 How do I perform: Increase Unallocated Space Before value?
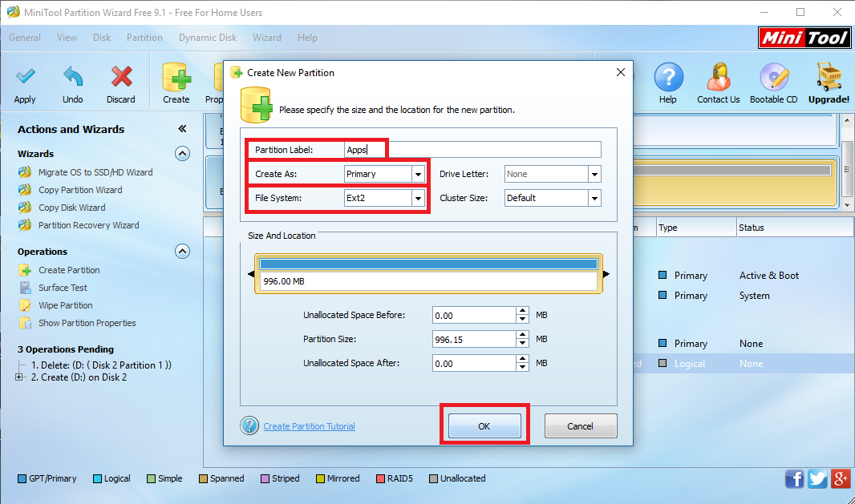[522, 311]
